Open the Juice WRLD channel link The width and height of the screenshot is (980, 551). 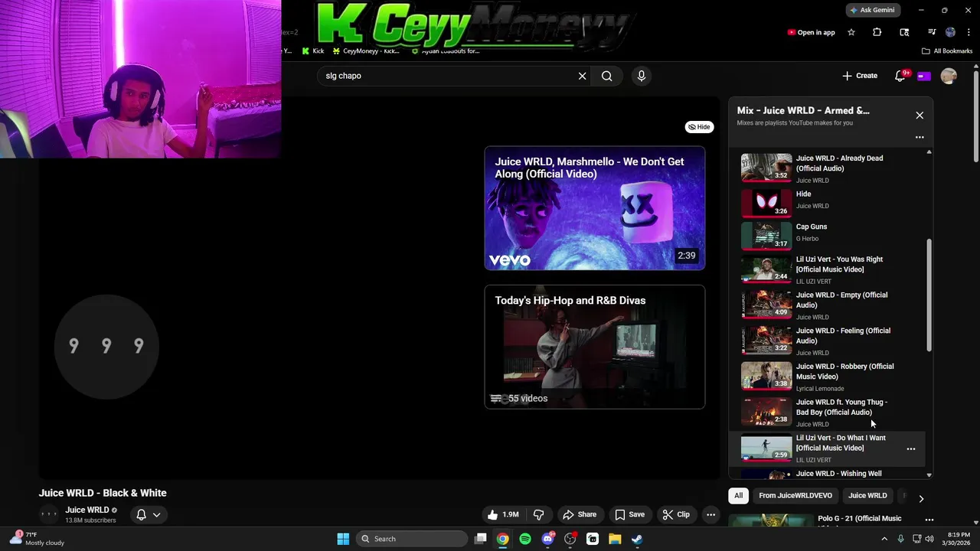[x=87, y=510]
